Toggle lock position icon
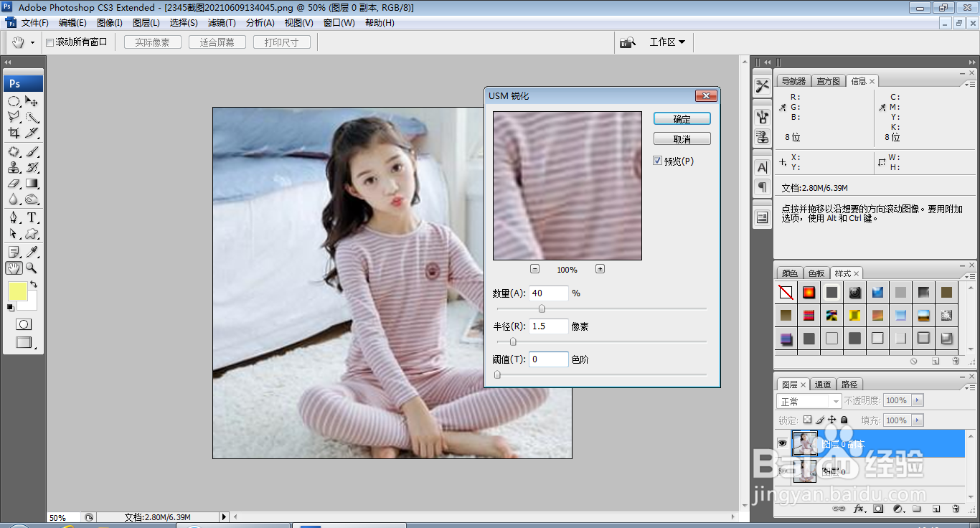Image resolution: width=980 pixels, height=528 pixels. pyautogui.click(x=832, y=420)
